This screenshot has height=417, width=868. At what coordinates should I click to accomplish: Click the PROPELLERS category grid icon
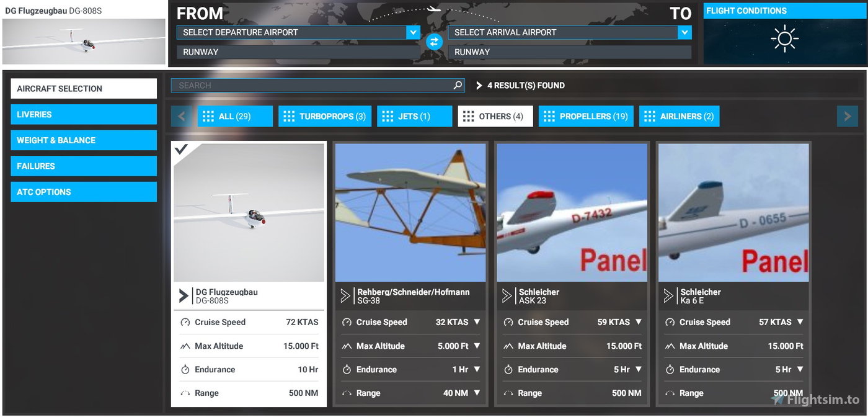(x=549, y=116)
